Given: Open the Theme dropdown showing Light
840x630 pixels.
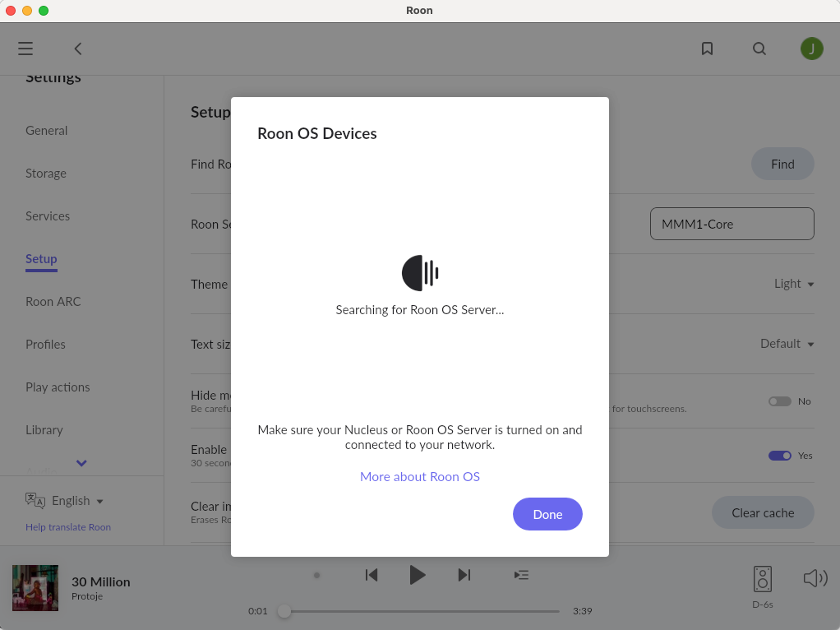Looking at the screenshot, I should pyautogui.click(x=794, y=284).
